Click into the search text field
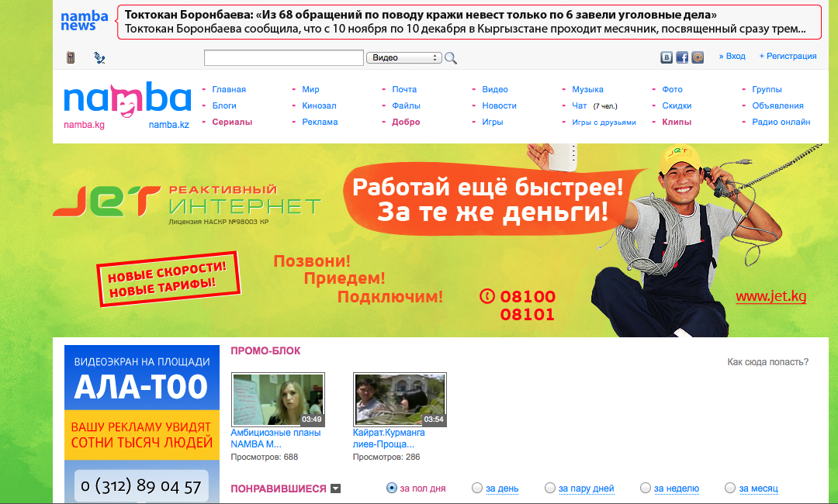This screenshot has height=504, width=838. tap(283, 58)
